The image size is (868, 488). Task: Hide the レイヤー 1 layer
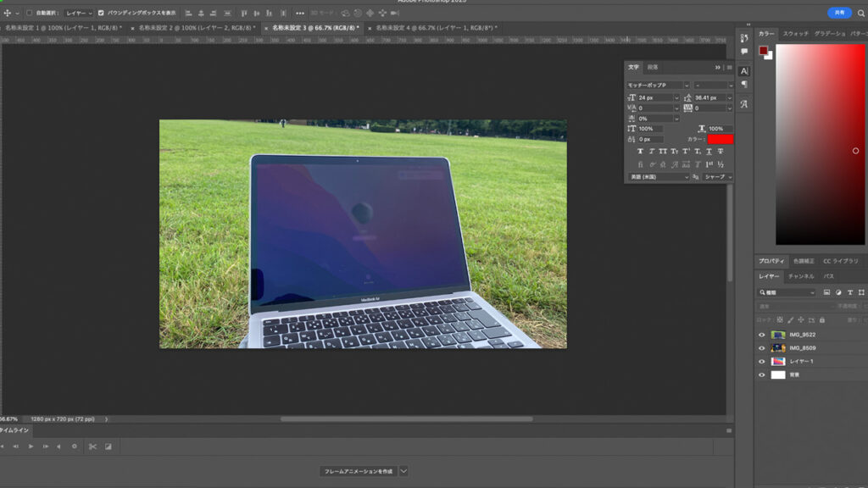(x=762, y=361)
